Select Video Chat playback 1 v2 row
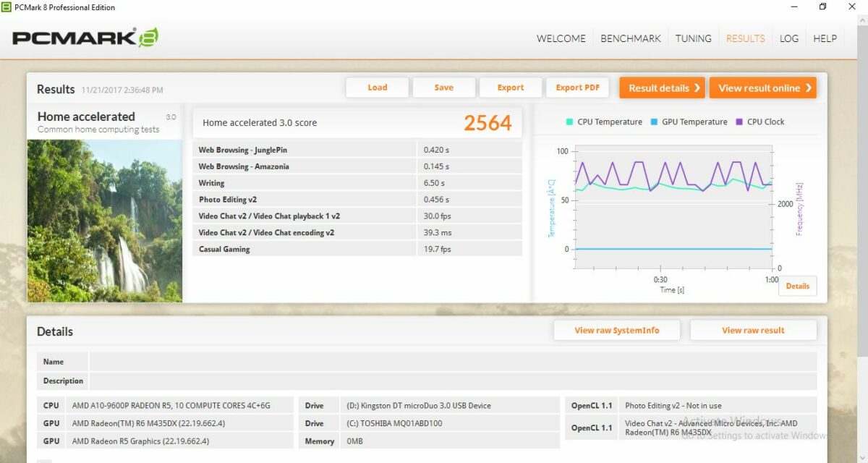Image resolution: width=868 pixels, height=463 pixels. 357,216
